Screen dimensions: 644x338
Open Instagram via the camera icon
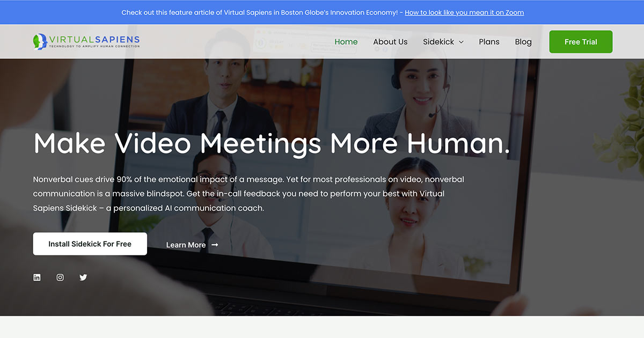[60, 277]
